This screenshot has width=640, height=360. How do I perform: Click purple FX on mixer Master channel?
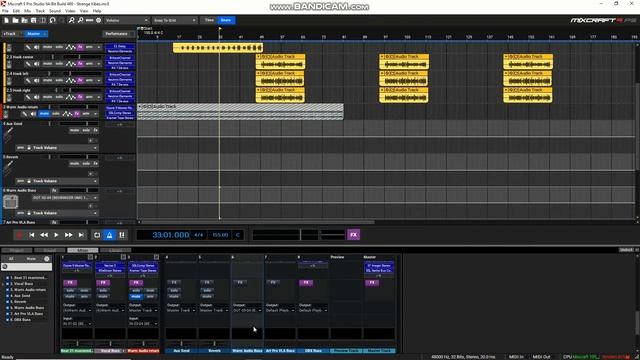tap(372, 282)
